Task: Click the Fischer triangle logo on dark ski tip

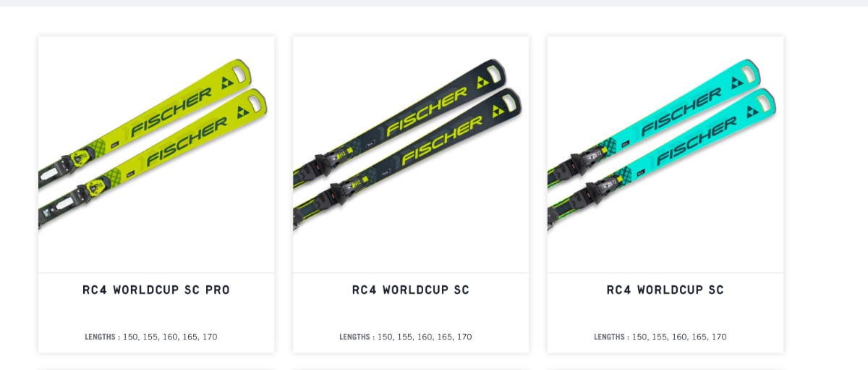Action: (484, 83)
